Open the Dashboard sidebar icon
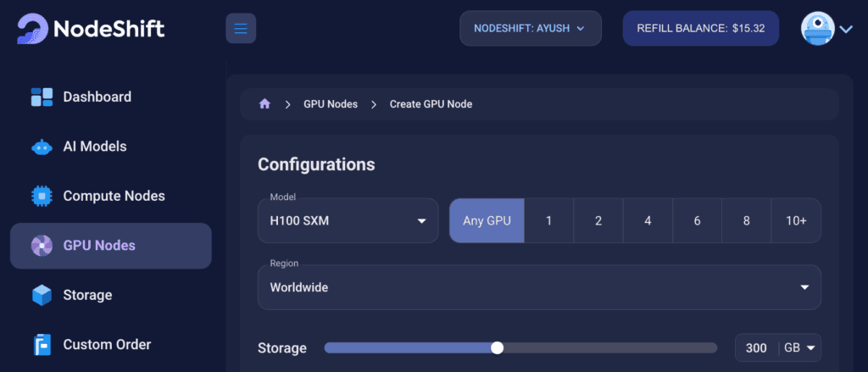The height and width of the screenshot is (372, 868). pyautogui.click(x=42, y=97)
